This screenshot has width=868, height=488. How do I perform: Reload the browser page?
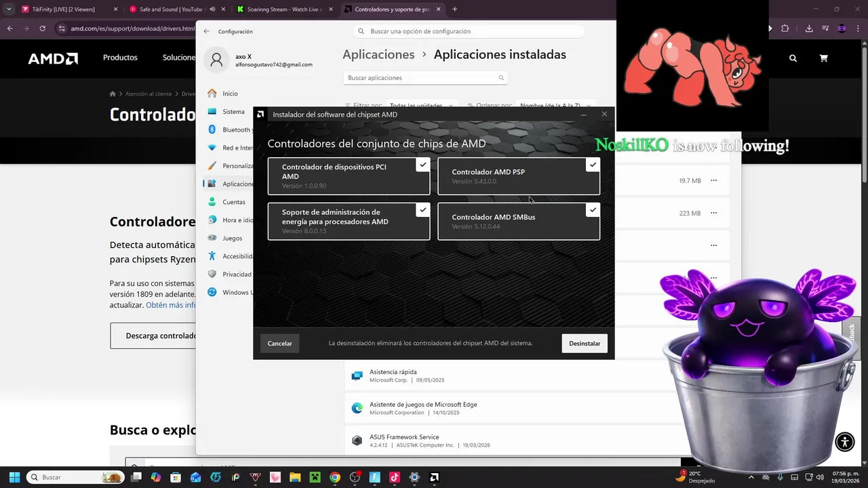(x=42, y=28)
